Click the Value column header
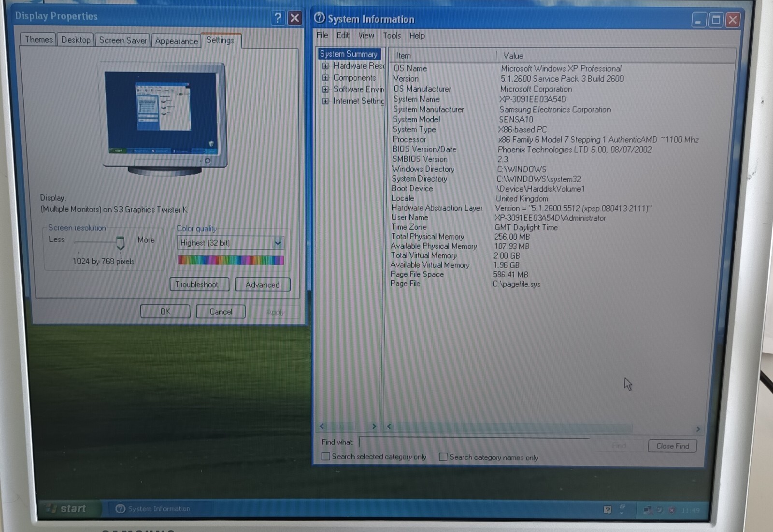 [x=616, y=56]
